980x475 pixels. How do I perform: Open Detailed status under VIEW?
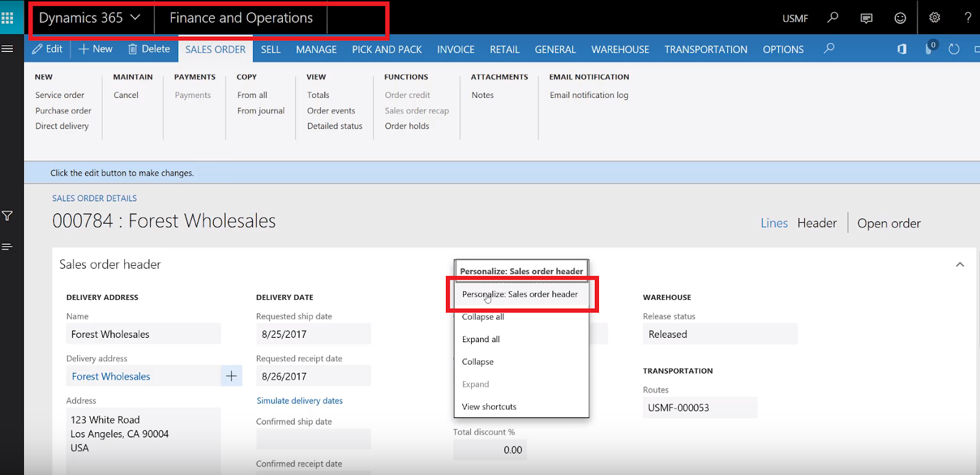335,126
